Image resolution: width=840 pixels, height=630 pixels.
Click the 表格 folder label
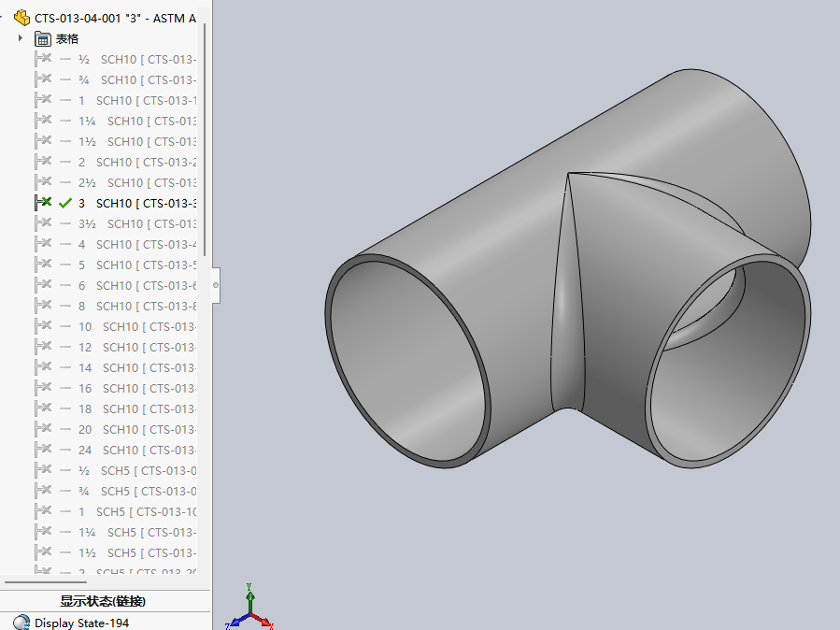pos(67,38)
